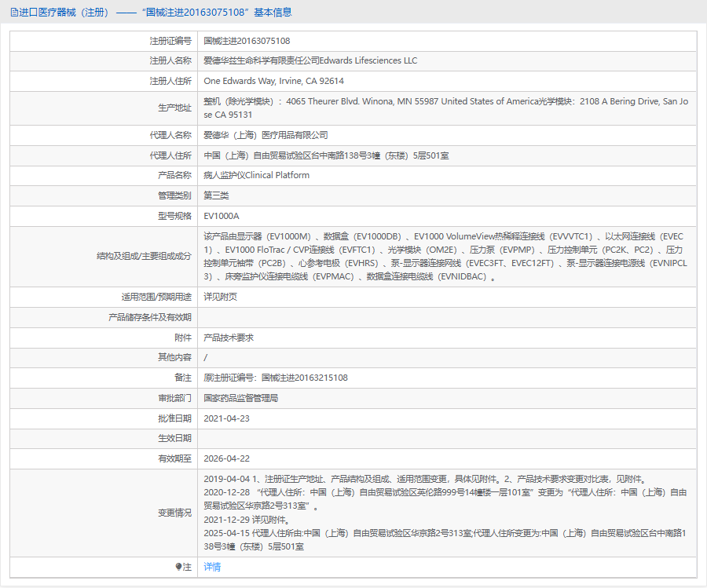This screenshot has width=707, height=588.
Task: Select approving department 国家药品监督管理局
Action: click(x=241, y=398)
